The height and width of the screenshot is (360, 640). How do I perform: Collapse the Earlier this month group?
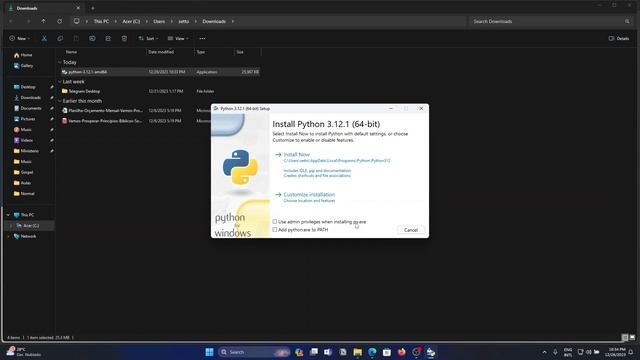(x=60, y=101)
